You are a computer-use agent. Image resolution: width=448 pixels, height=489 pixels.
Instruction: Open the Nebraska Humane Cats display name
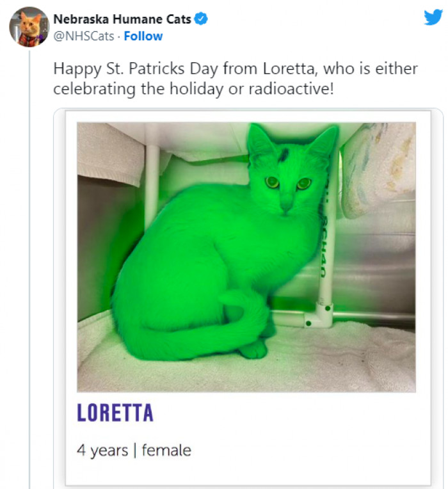pos(122,19)
